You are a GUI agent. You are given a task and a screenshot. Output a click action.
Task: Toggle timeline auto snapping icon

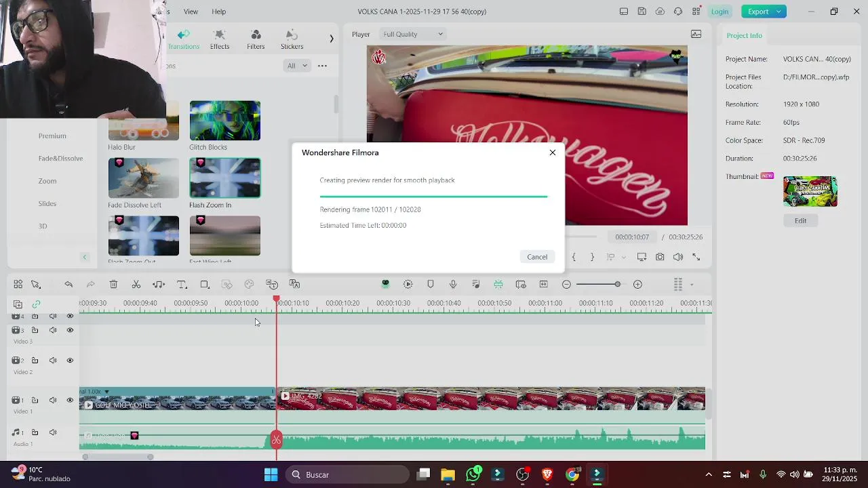click(498, 285)
